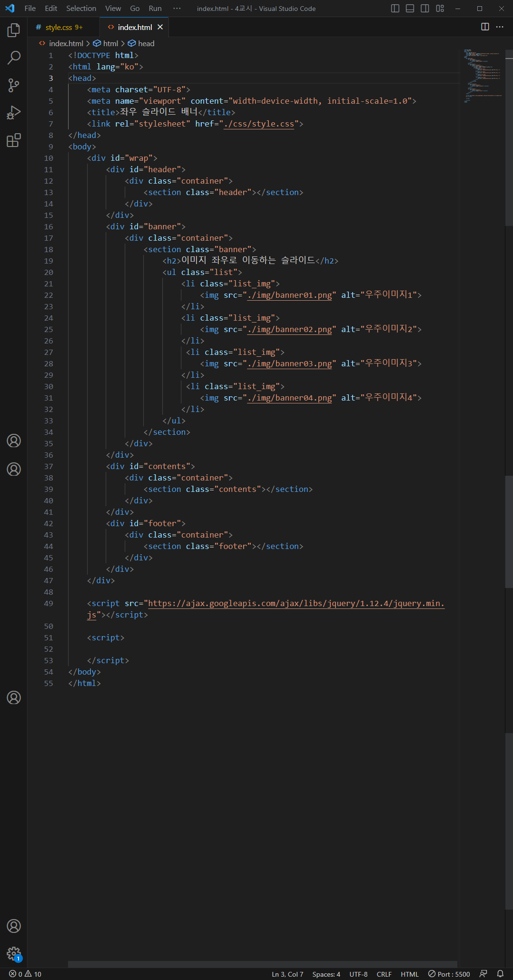
Task: Click the code minimap preview
Action: (x=483, y=76)
